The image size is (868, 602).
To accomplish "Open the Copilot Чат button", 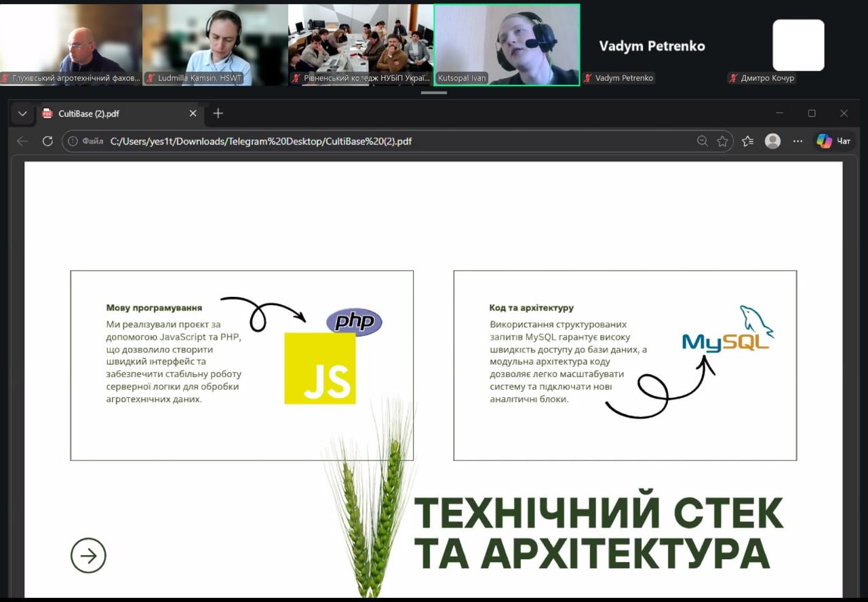I will 833,141.
